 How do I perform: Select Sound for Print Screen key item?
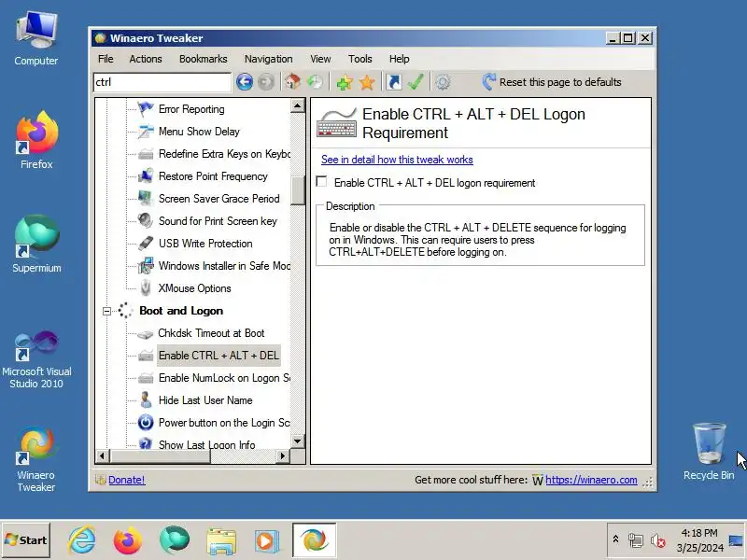click(x=218, y=221)
